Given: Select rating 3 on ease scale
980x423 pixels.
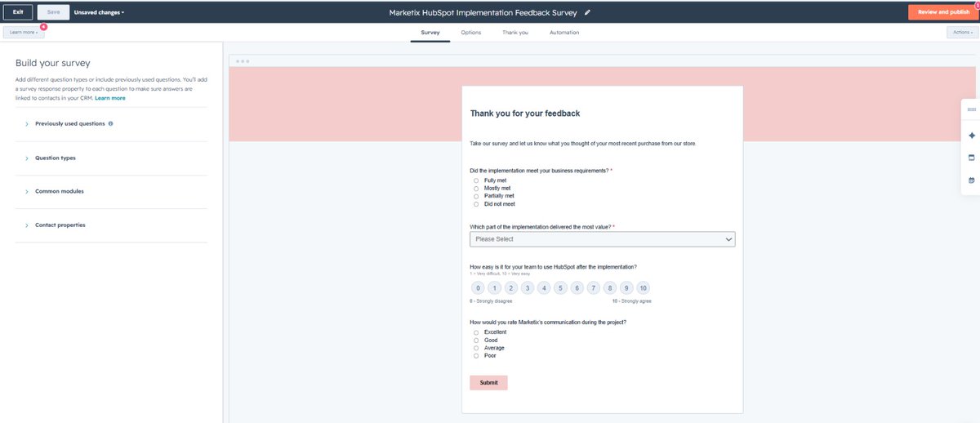Looking at the screenshot, I should (x=528, y=287).
